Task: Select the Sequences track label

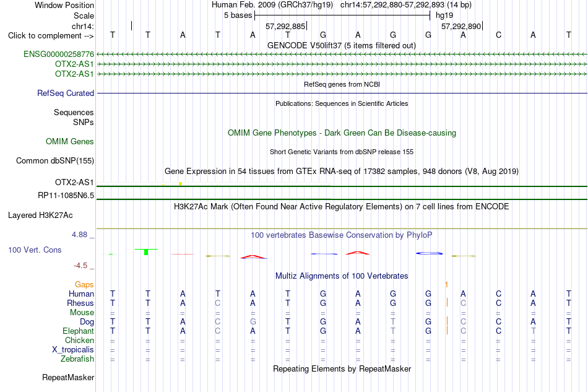Action: pos(74,113)
